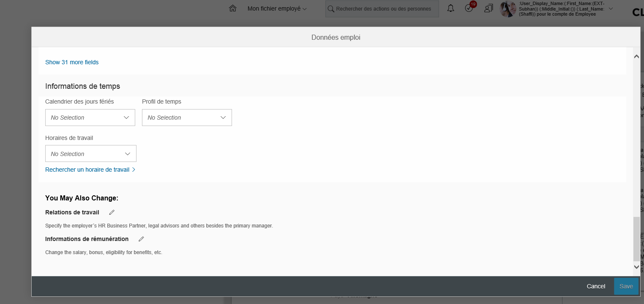
Task: Open Horaires de travail dropdown
Action: 91,153
